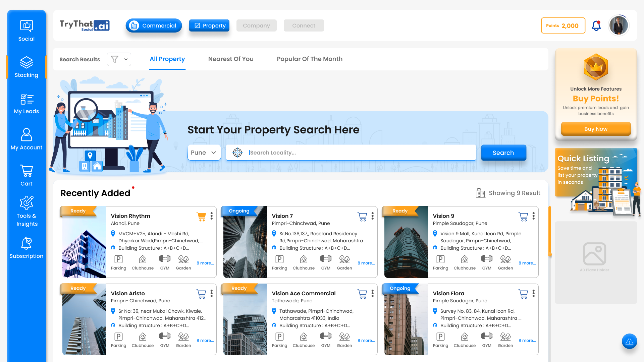Click the blue Search button
Viewport: 644px width, 362px height.
[x=503, y=153]
